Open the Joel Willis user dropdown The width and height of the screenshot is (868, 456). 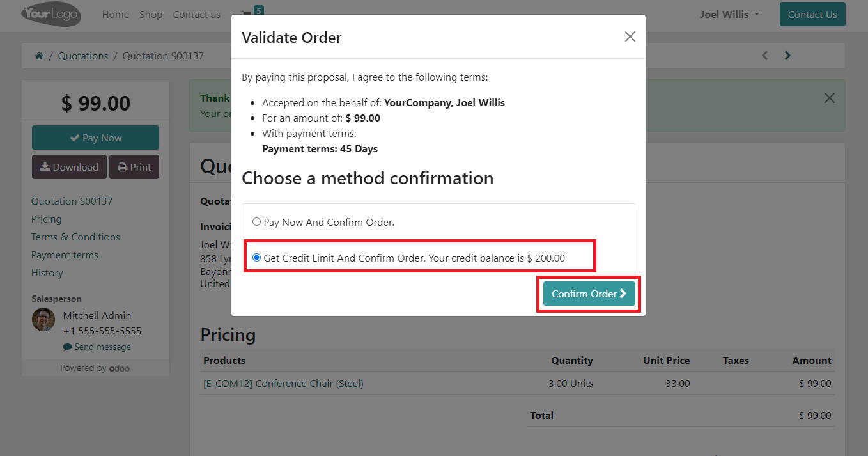pyautogui.click(x=729, y=14)
